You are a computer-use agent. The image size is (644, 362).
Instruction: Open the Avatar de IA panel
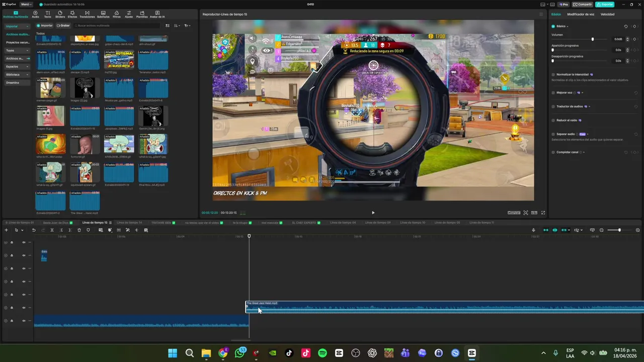point(157,14)
